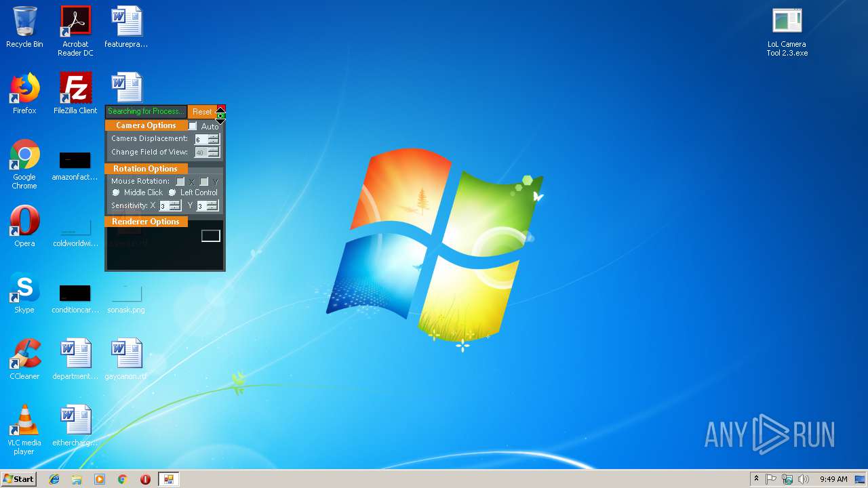
Task: Select the FileZilla Client shortcut
Action: (75, 94)
